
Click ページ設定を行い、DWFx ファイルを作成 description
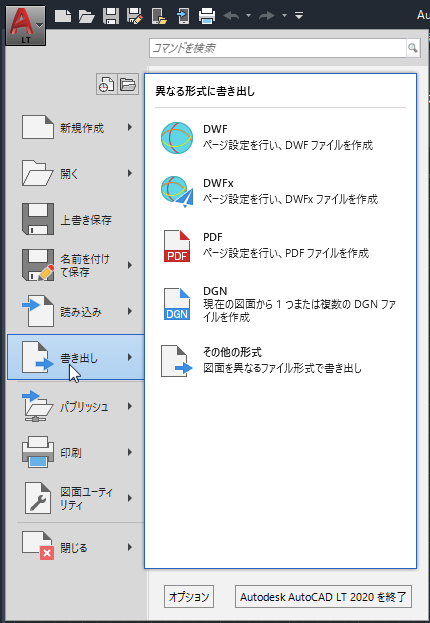(291, 199)
